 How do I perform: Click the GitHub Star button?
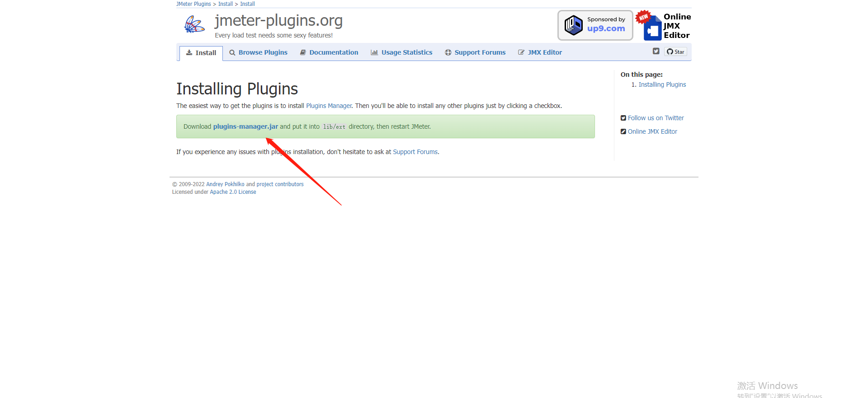(x=675, y=52)
